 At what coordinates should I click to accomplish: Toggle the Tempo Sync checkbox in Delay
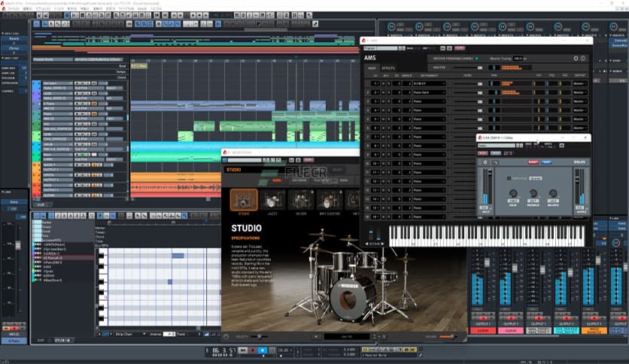pos(509,178)
